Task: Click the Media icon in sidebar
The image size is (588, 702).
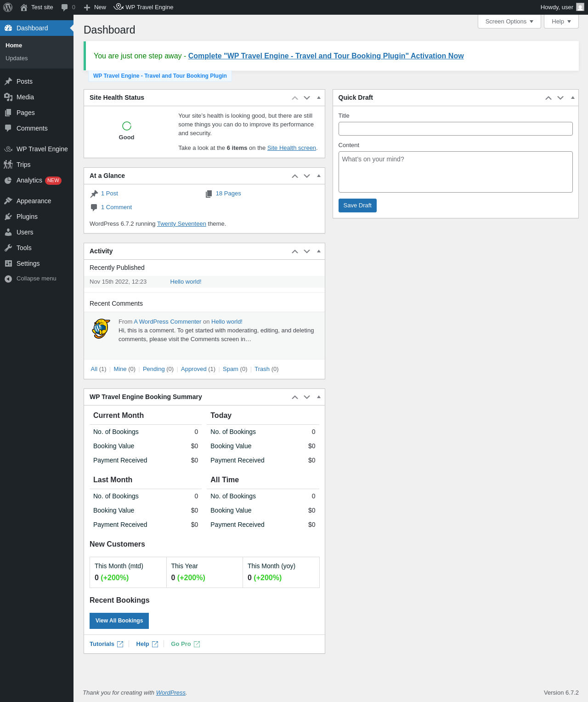Action: coord(8,97)
